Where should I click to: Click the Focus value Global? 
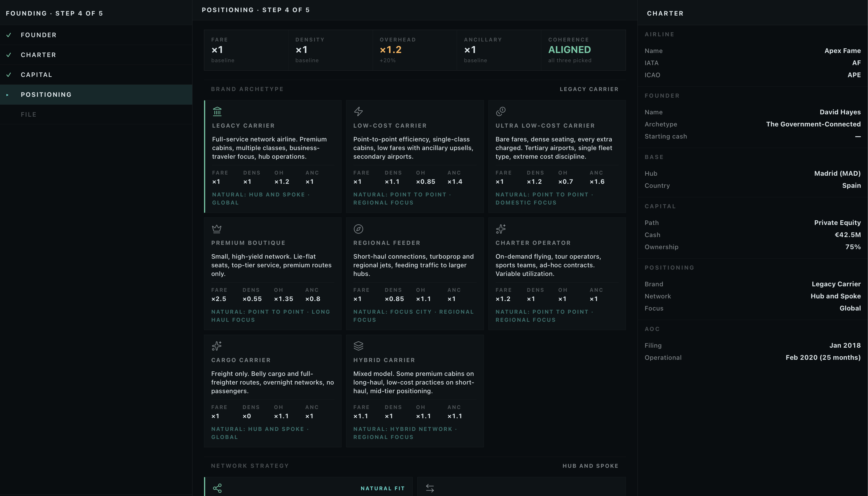pos(850,308)
